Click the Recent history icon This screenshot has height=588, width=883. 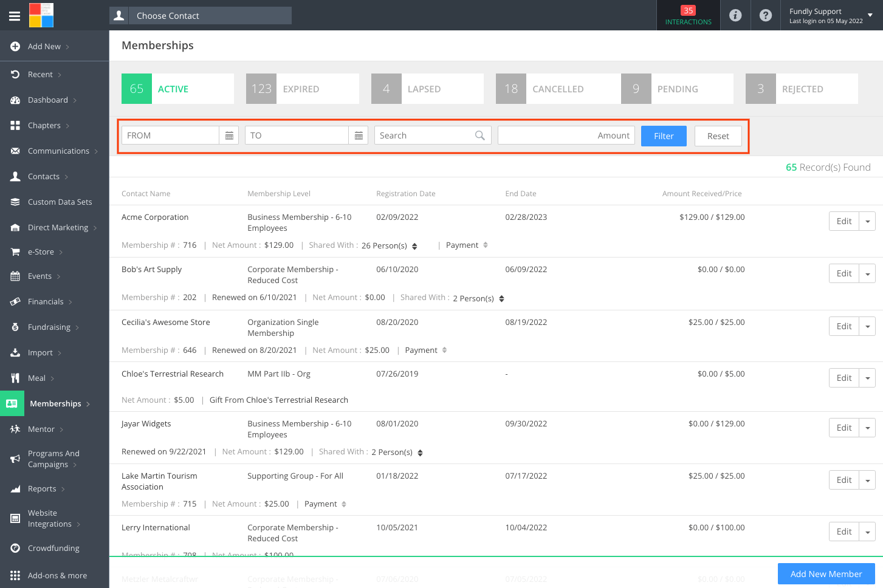pyautogui.click(x=15, y=74)
